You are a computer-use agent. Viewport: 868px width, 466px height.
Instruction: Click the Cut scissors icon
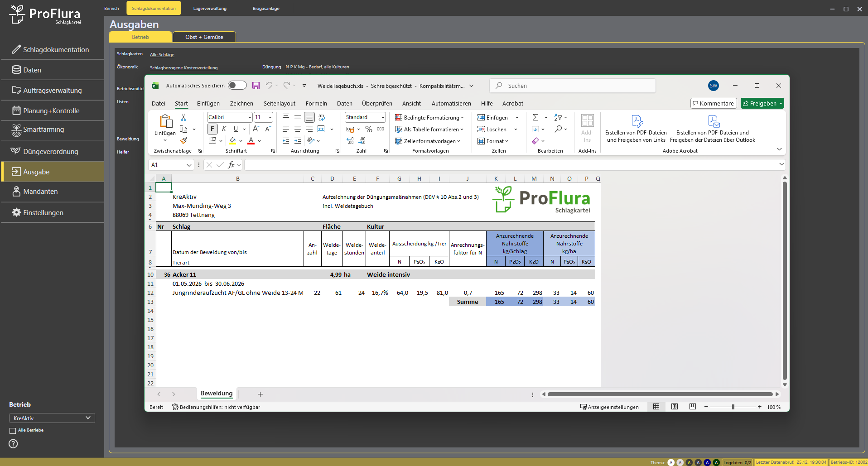[x=183, y=118]
